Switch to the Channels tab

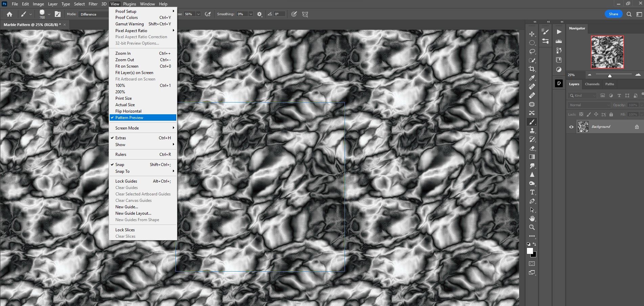point(592,84)
